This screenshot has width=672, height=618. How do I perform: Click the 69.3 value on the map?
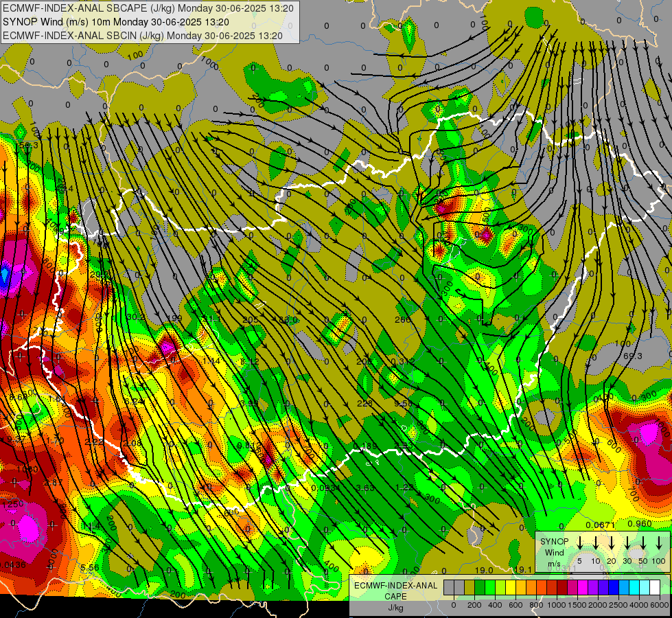coord(633,356)
